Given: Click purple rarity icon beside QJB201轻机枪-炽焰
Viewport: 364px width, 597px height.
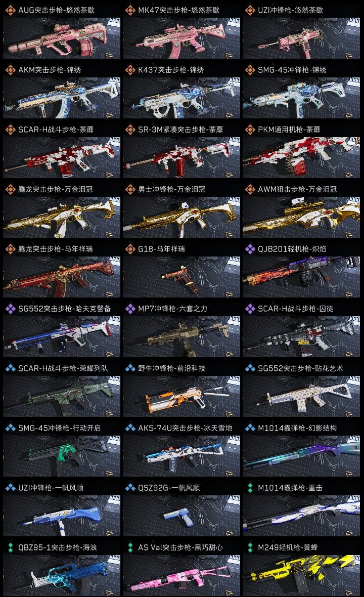Looking at the screenshot, I should tap(250, 249).
